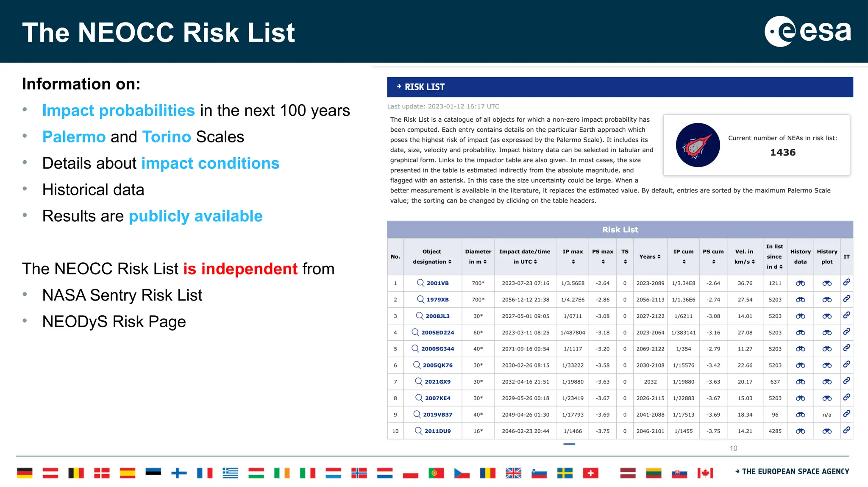
Task: Click the IT link icon for 2011DU9
Action: (846, 430)
